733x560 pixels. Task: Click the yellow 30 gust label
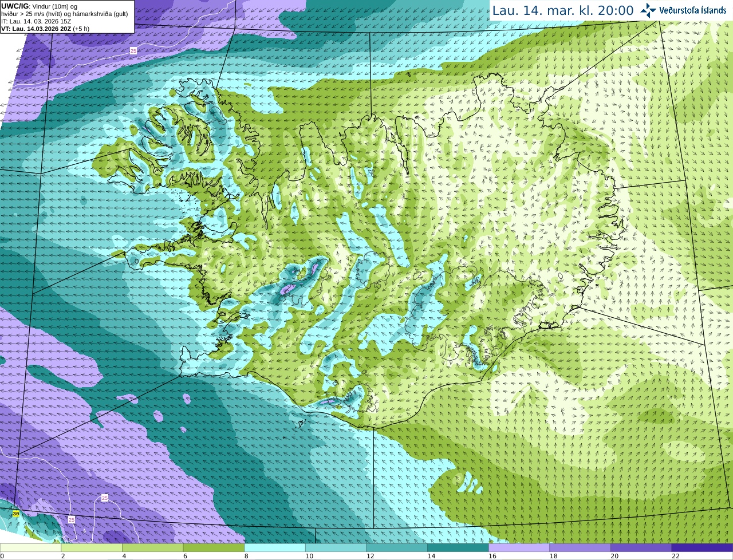(16, 514)
